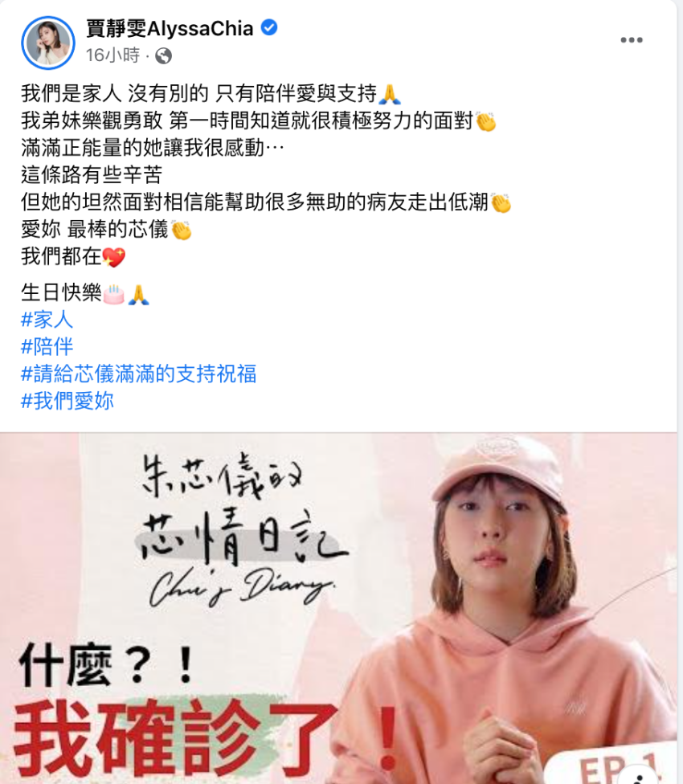Open 賈靜雯AlyssaChia profile picture
Screen dimensions: 683x784
click(48, 43)
